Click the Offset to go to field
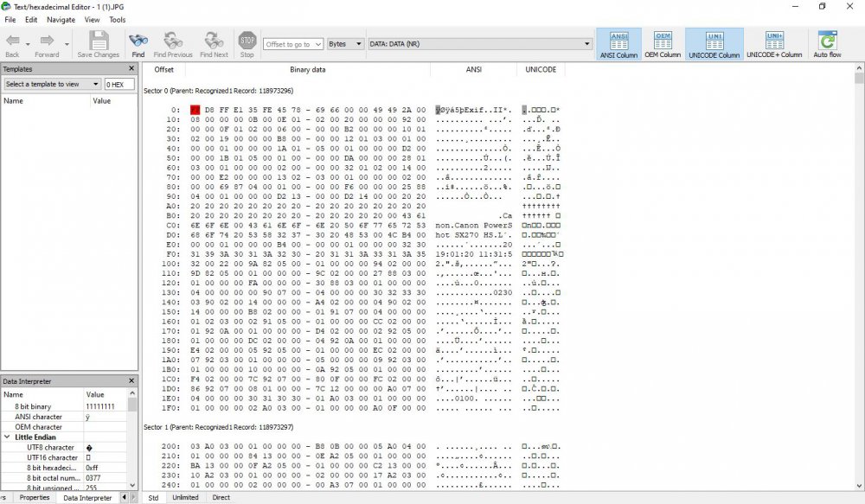Screen dimensions: 865x504 point(293,44)
